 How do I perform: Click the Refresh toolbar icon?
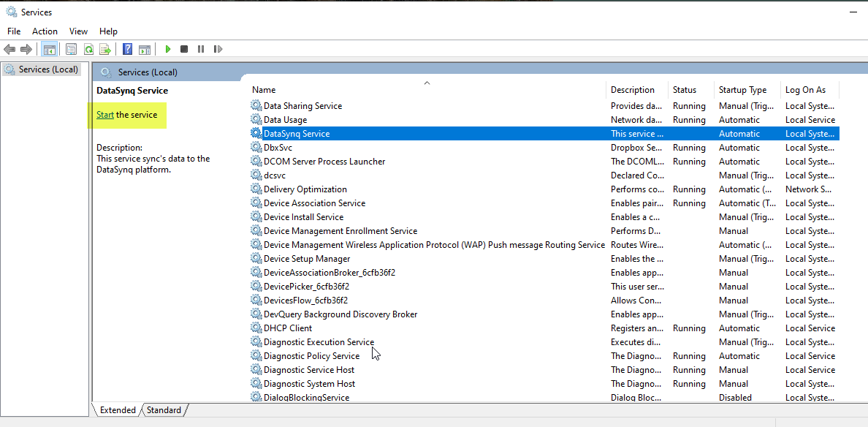click(88, 49)
